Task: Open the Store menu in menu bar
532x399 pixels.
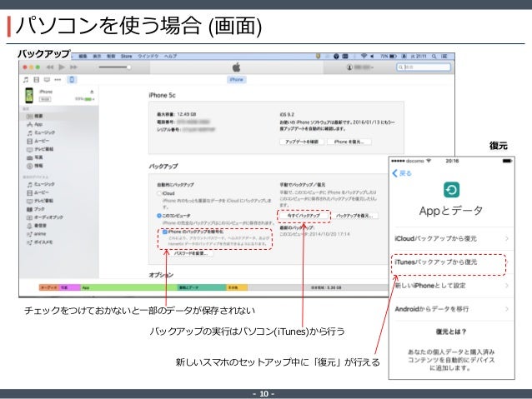Action: coord(126,57)
